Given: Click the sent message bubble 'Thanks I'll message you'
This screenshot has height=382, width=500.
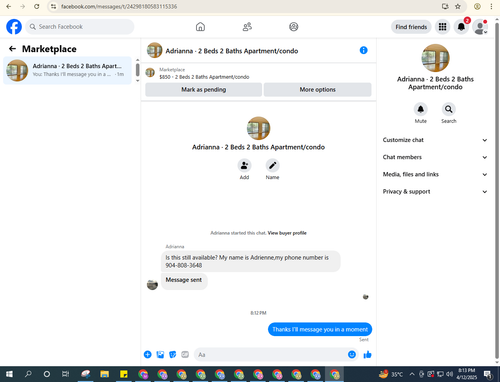Looking at the screenshot, I should (x=320, y=329).
